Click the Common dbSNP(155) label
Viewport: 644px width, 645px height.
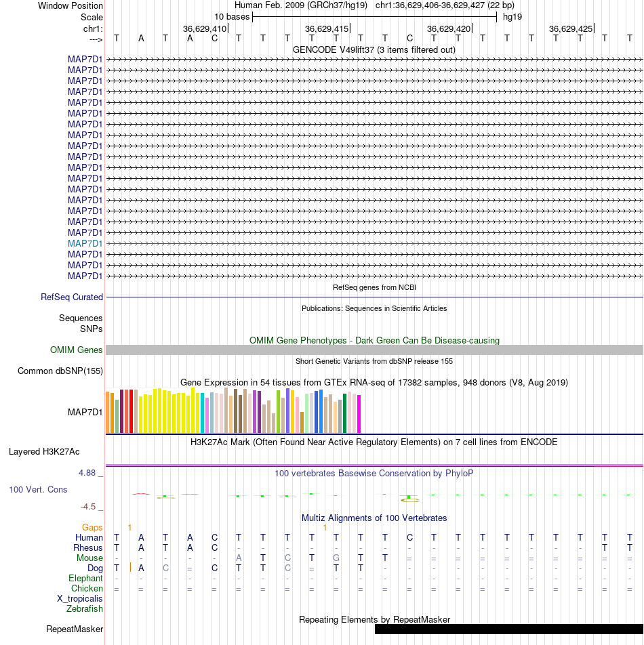(x=60, y=371)
